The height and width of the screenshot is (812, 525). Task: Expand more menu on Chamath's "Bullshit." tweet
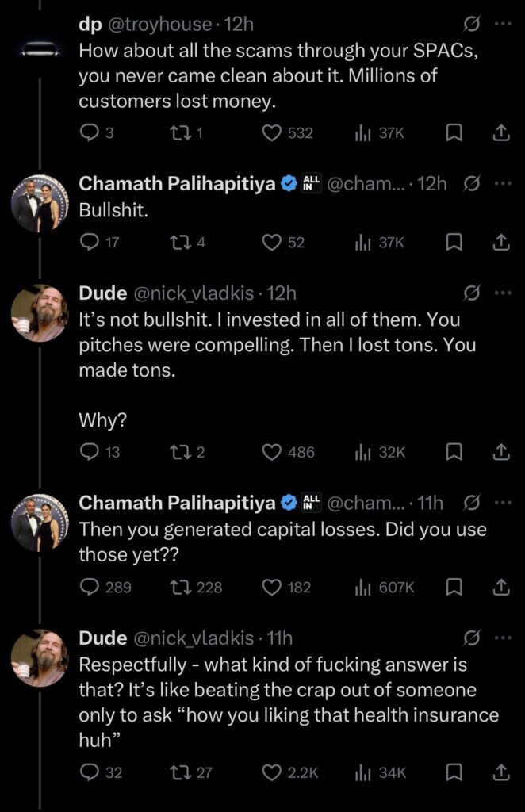coord(501,184)
